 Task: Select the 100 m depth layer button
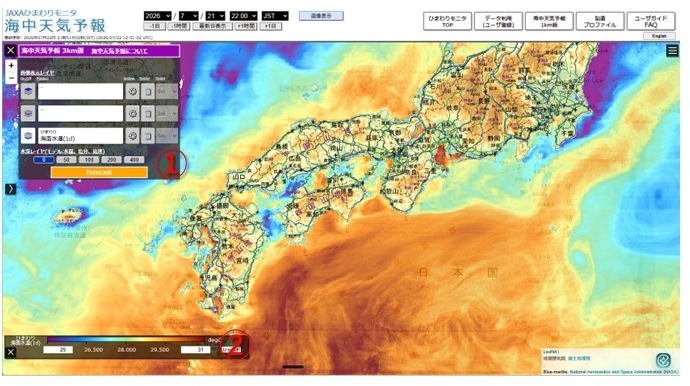pos(89,160)
